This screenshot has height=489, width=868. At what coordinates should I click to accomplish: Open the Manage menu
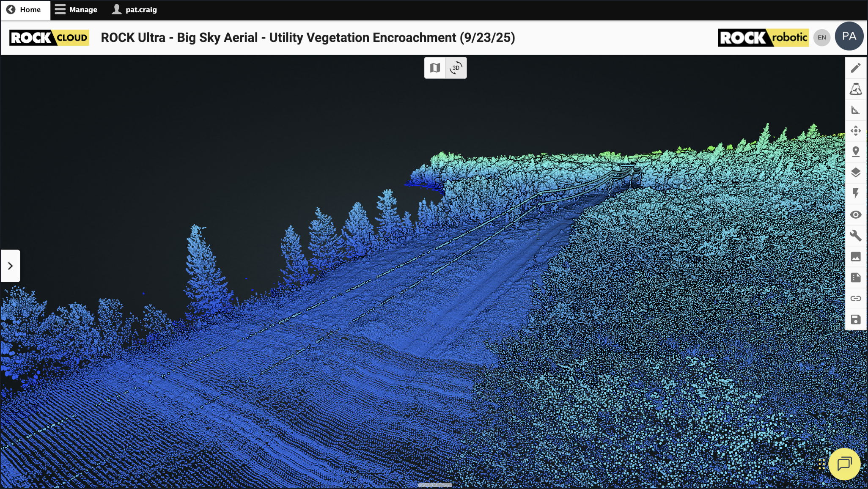pos(76,9)
